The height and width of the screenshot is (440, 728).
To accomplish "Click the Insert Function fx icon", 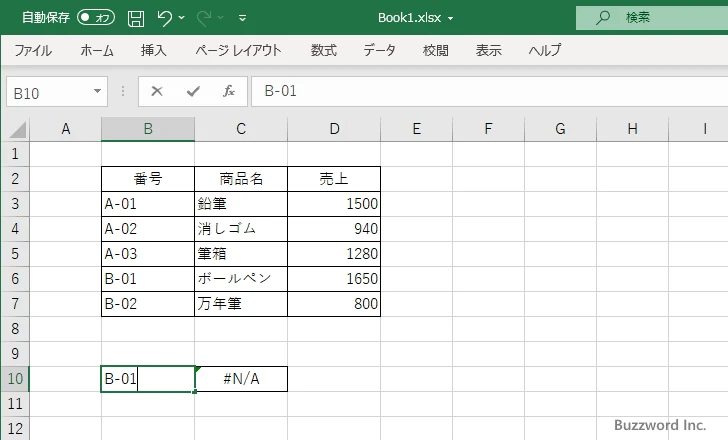I will (228, 91).
